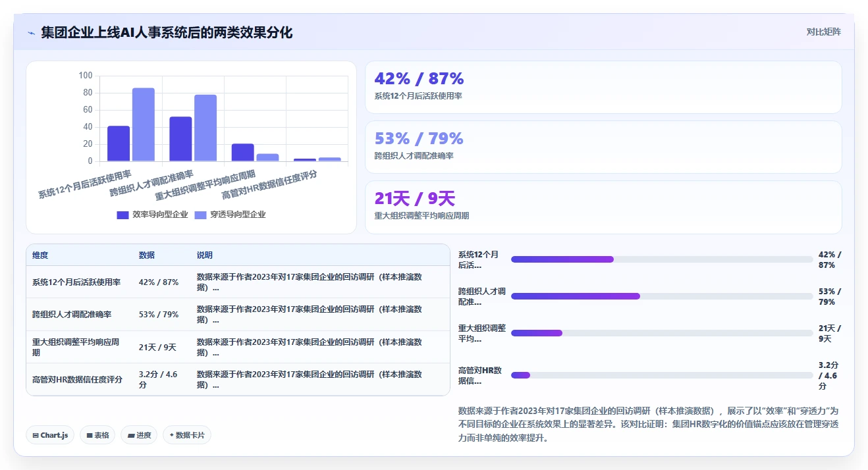Select the 跨组织人才调配准确率 table row label

pyautogui.click(x=72, y=315)
